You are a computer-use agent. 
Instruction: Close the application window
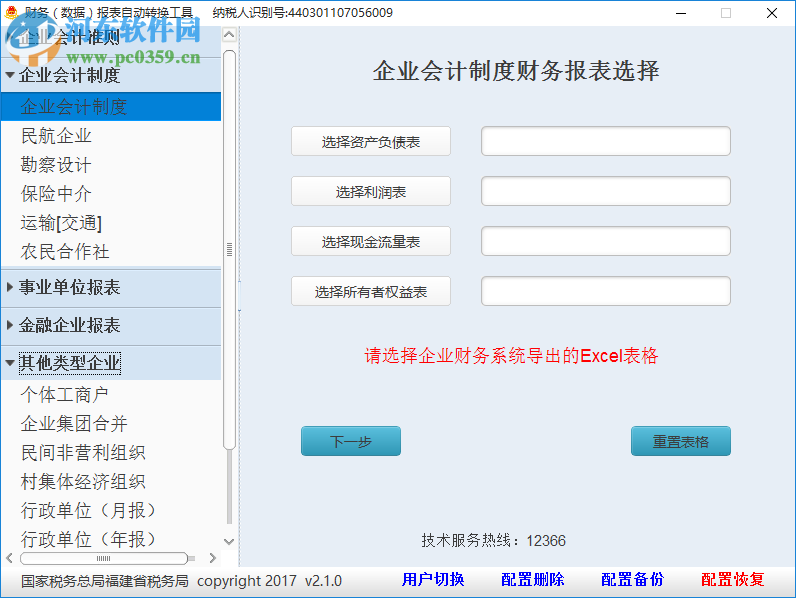[x=772, y=13]
